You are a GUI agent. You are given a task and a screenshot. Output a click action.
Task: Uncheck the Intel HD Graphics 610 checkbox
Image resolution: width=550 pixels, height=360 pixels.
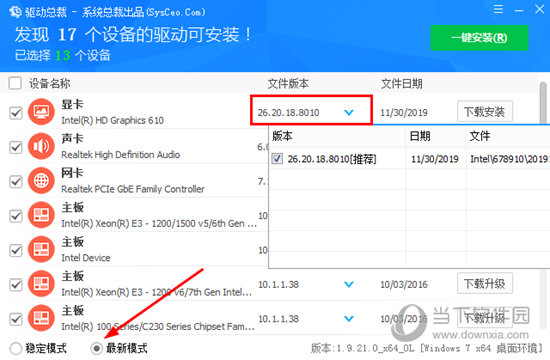(x=16, y=113)
